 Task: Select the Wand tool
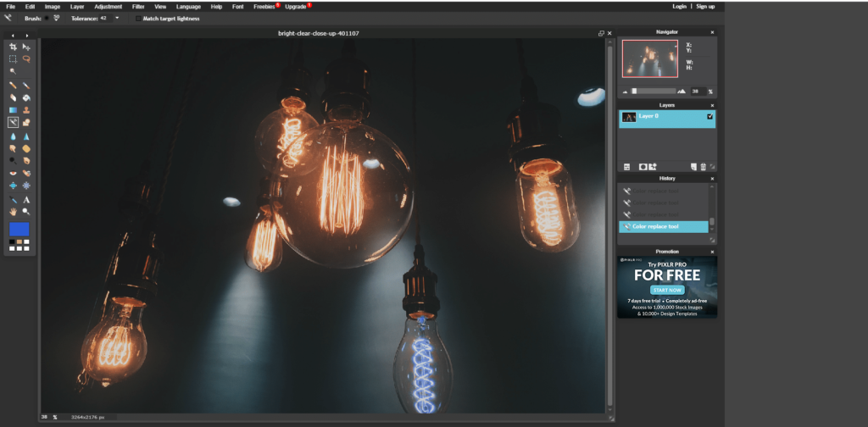click(13, 71)
